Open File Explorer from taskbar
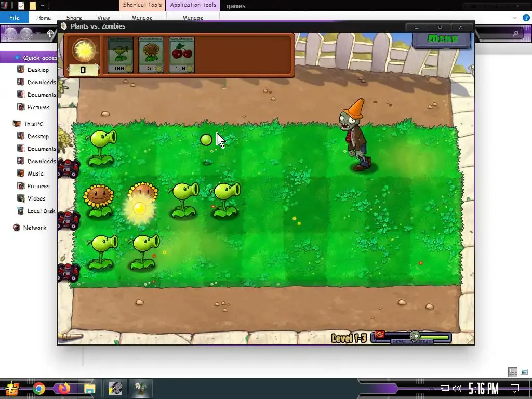This screenshot has height=399, width=532. click(x=90, y=389)
